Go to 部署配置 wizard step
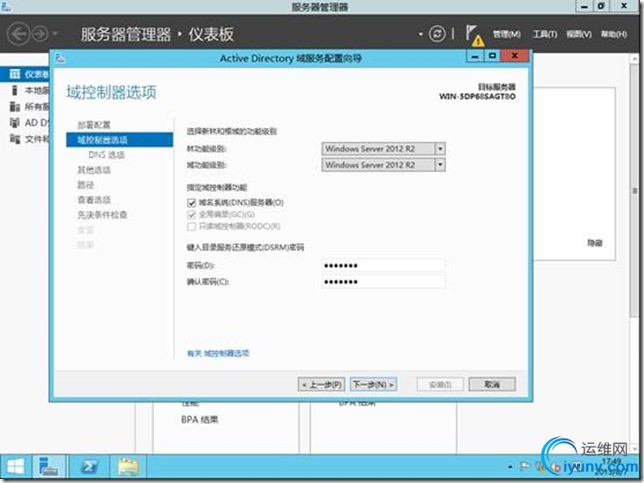The image size is (644, 483). (x=94, y=125)
